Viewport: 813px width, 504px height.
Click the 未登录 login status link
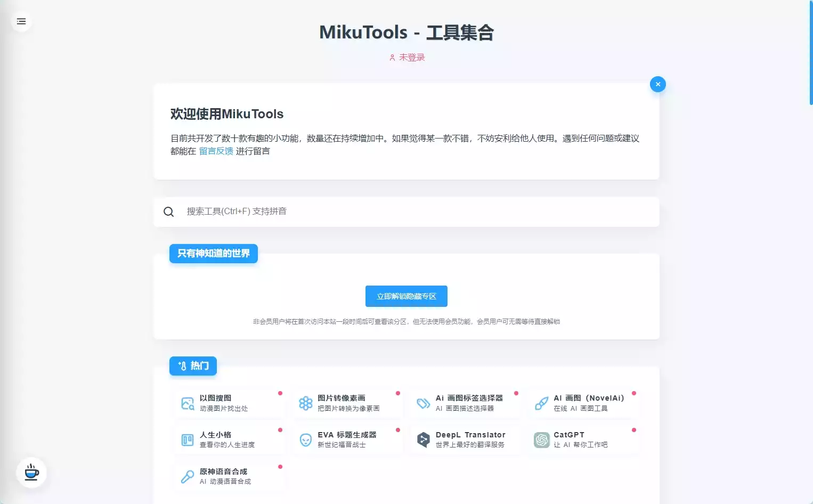tap(412, 58)
